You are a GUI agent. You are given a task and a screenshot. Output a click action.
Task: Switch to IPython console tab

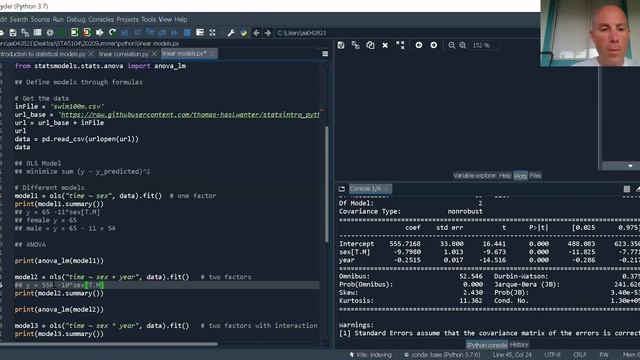[x=487, y=345]
